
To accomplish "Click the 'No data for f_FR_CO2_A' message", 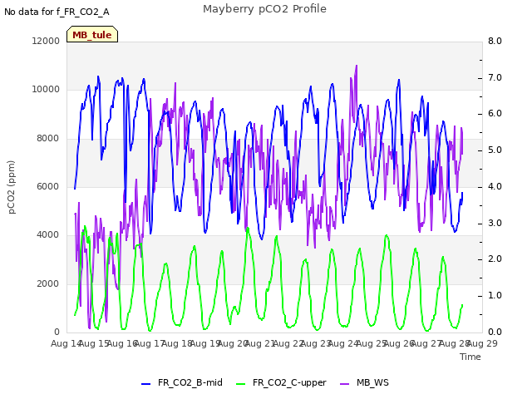I will [57, 12].
